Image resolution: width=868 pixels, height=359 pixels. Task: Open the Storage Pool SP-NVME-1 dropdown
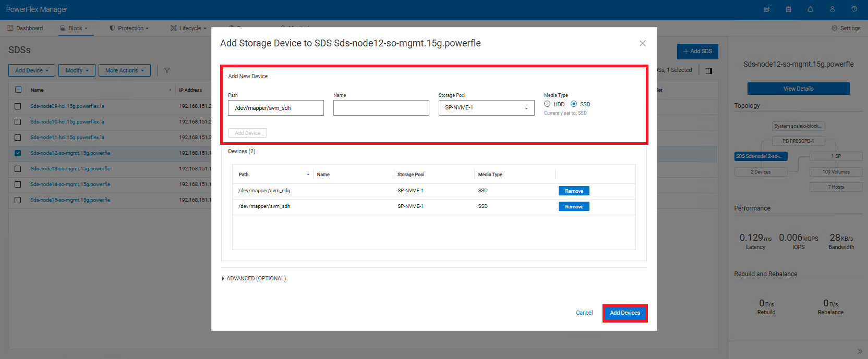[x=486, y=108]
